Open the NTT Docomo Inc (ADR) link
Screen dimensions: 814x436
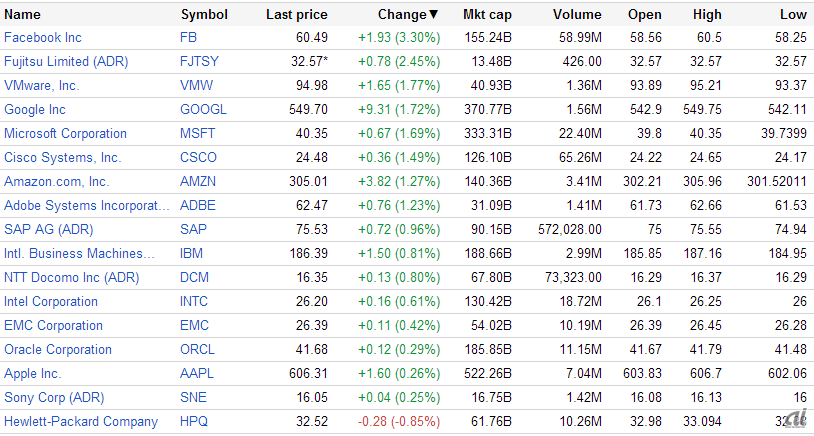coord(71,277)
